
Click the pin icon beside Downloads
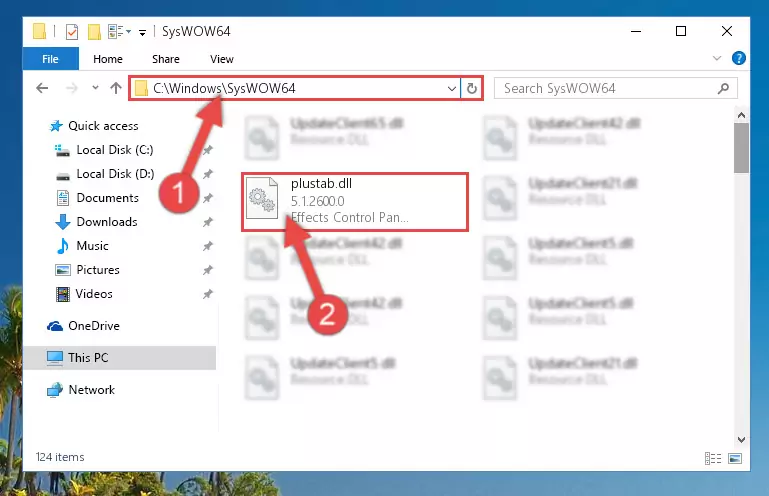pos(208,222)
